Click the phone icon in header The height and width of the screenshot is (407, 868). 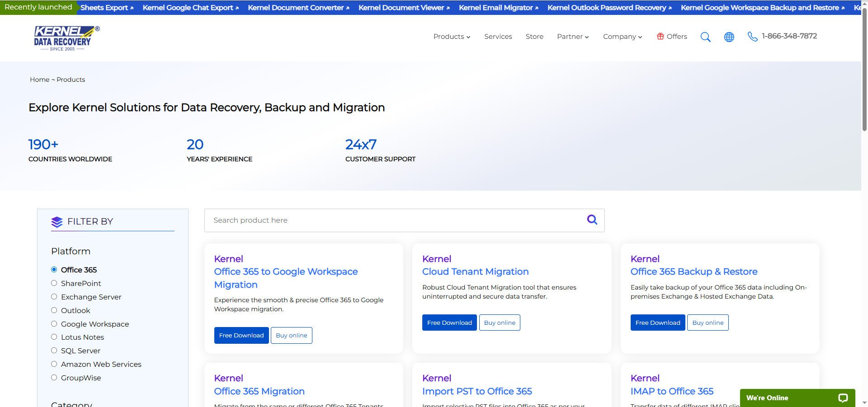pyautogui.click(x=752, y=37)
